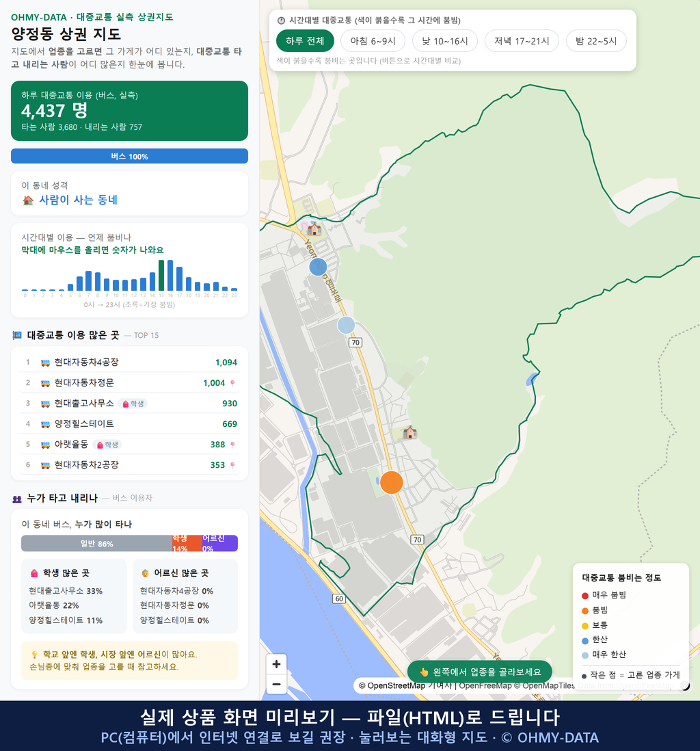Image resolution: width=700 pixels, height=751 pixels.
Task: Click the route 70 shield below the light blue marker
Action: click(355, 343)
